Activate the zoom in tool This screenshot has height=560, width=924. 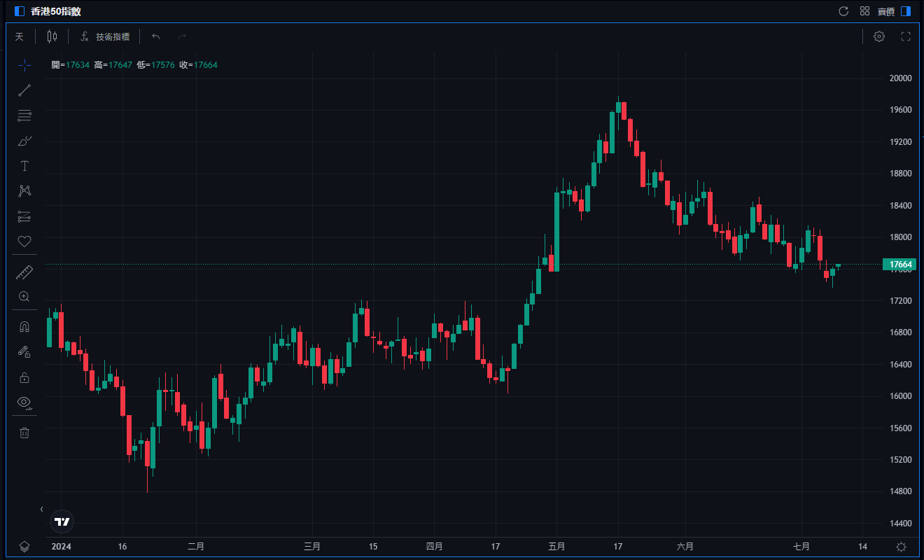(24, 297)
